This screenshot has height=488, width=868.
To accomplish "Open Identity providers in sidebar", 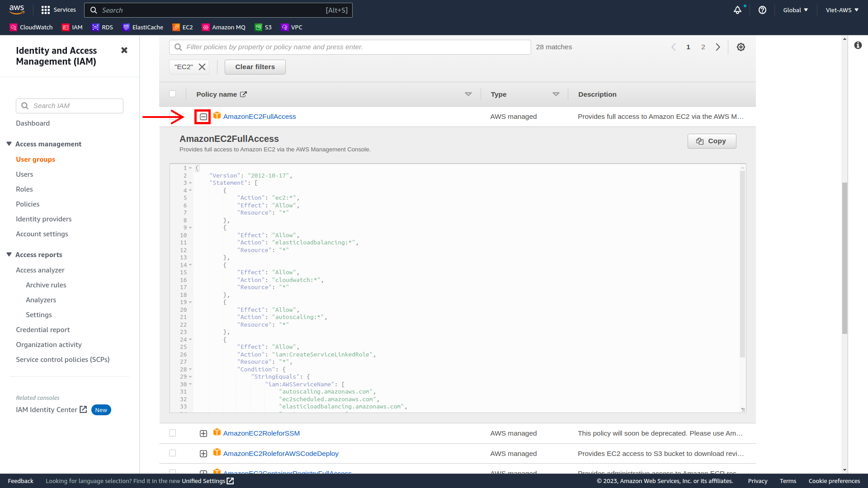I will (x=44, y=219).
